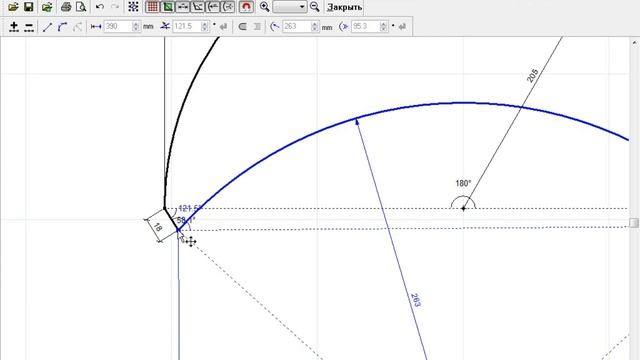Screen dimensions: 640x360
Task: Click the Zoom Out magnifier
Action: point(314,7)
